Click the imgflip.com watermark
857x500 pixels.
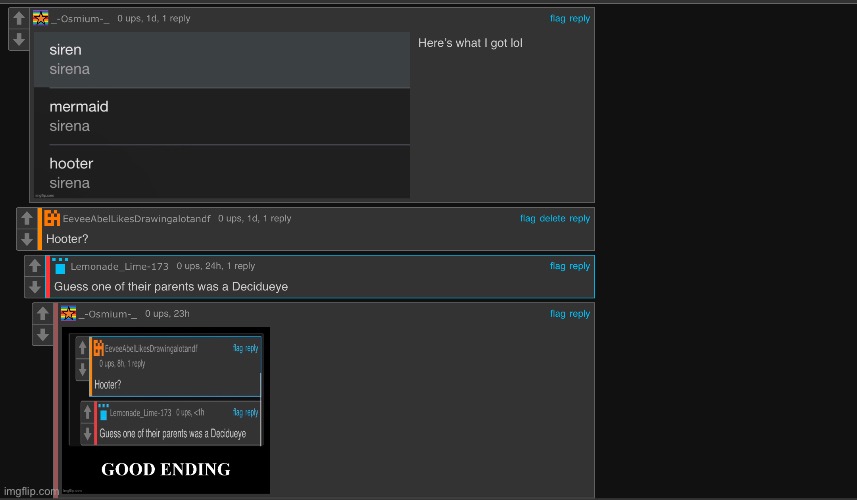[x=30, y=491]
